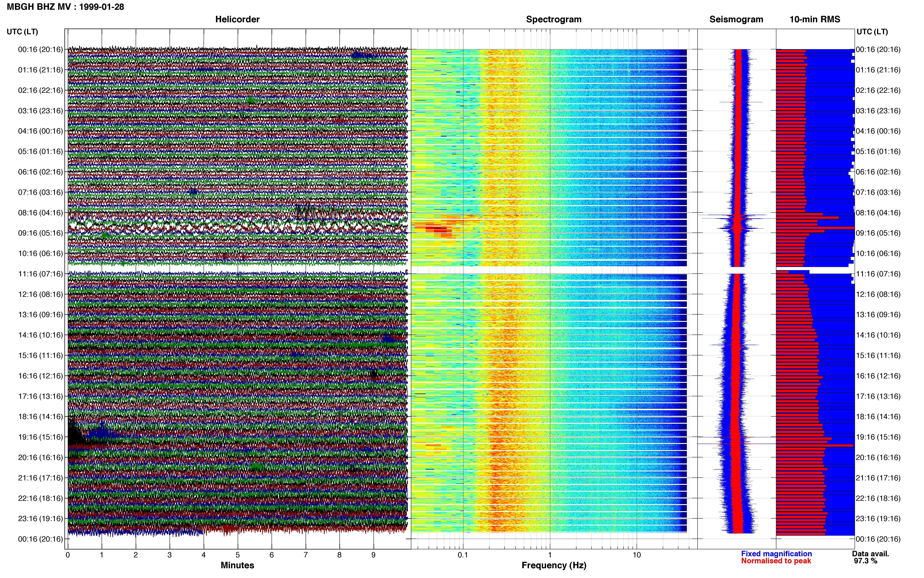
Task: Click left time label 18:16 (14:16)
Action: [41, 417]
